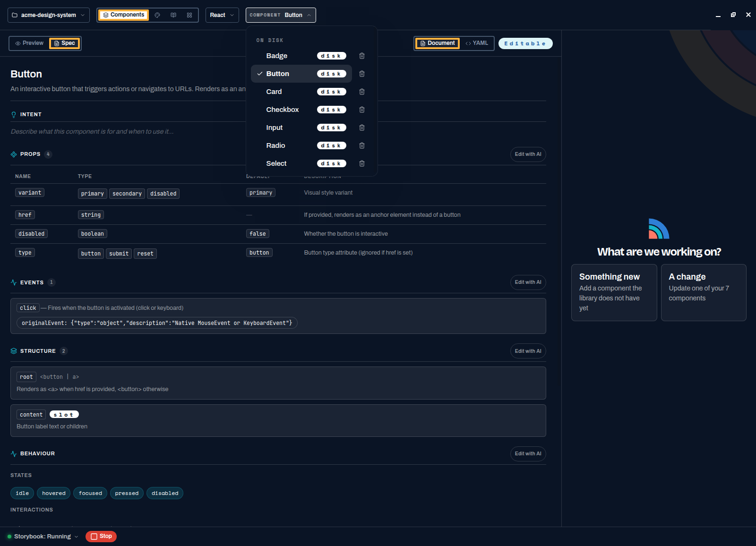Choose Checkbox from the component list
Screen dimensions: 756x546
[301, 110]
